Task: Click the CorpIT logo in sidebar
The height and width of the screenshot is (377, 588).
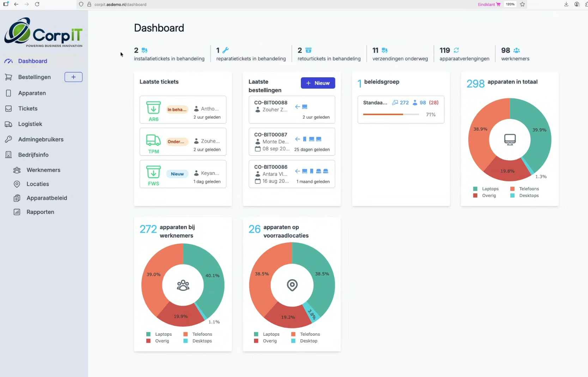Action: click(x=43, y=32)
